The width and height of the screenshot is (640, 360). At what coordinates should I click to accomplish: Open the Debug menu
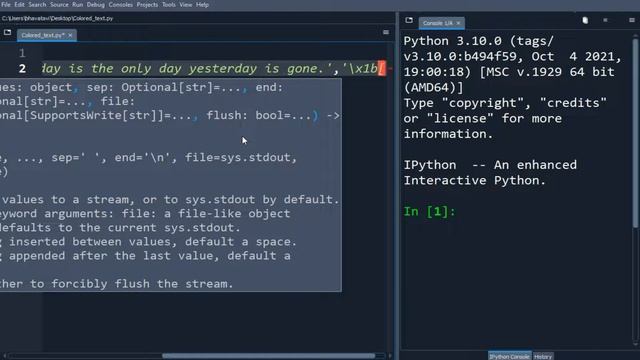coord(96,5)
